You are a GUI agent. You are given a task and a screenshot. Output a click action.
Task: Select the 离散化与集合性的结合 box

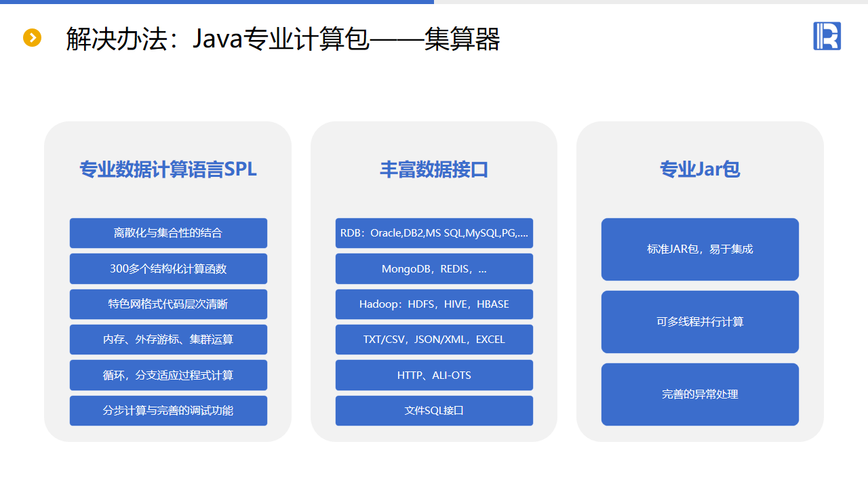tap(168, 233)
